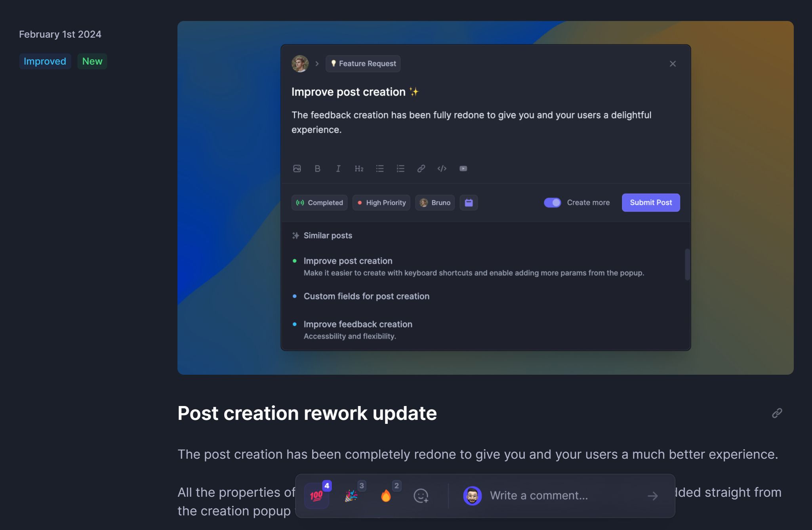Select the hyperlink insert icon

coord(421,168)
